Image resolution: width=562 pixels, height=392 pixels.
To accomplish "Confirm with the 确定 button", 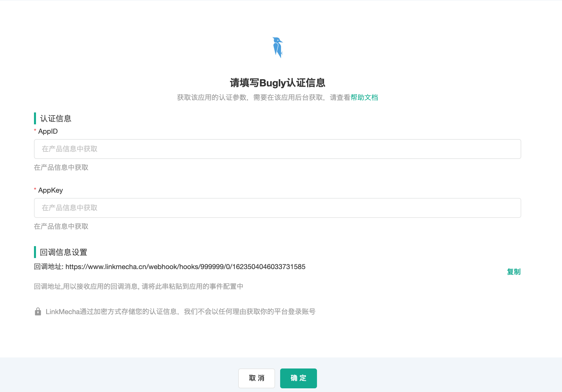I will 299,378.
